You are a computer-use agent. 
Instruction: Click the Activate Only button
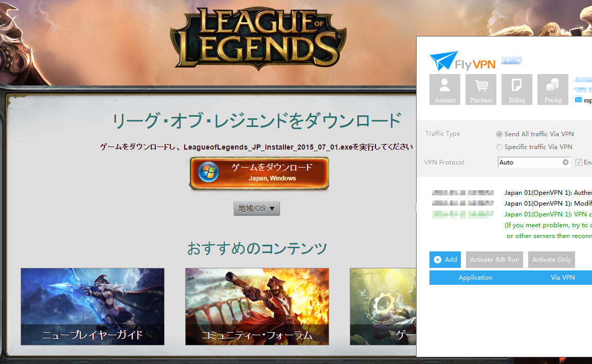click(551, 260)
